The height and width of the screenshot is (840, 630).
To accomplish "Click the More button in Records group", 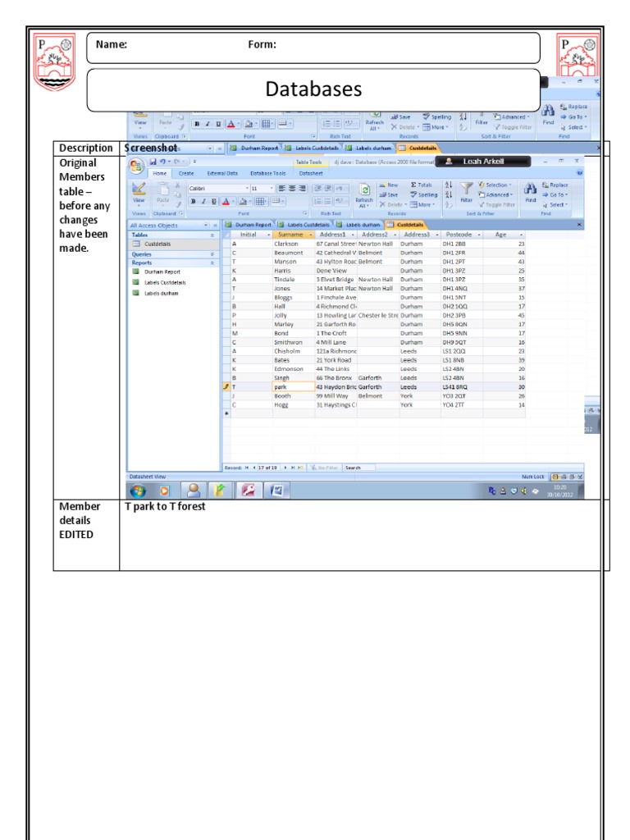I will pyautogui.click(x=422, y=204).
